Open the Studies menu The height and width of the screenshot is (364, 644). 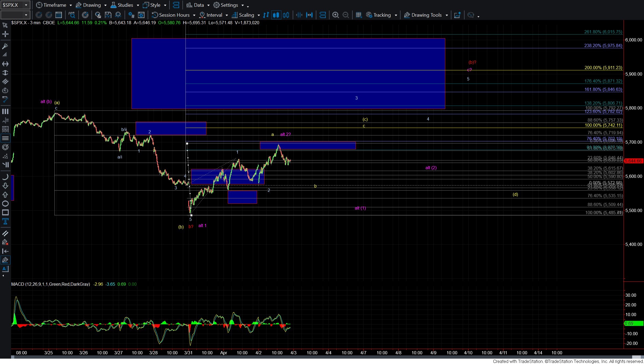point(125,5)
